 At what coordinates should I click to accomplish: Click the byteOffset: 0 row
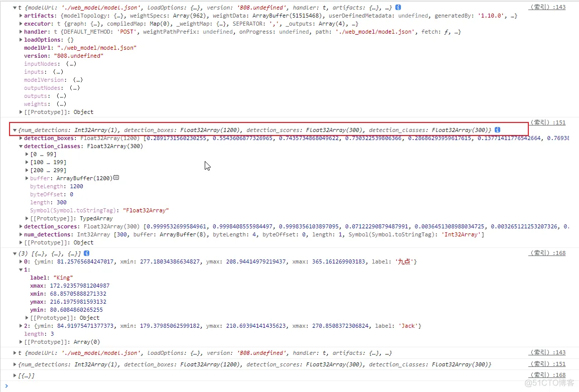52,194
